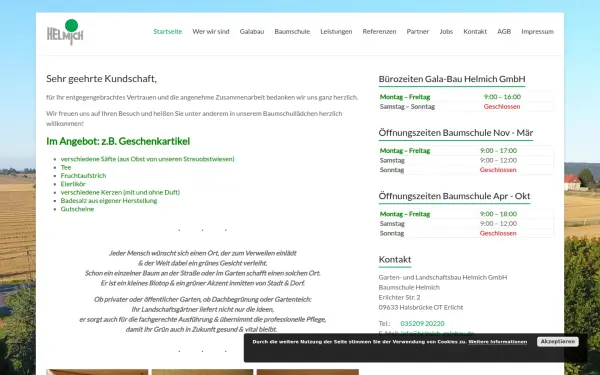Click 'Samstag – Sonntag' row label
600x375 pixels.
click(x=407, y=106)
